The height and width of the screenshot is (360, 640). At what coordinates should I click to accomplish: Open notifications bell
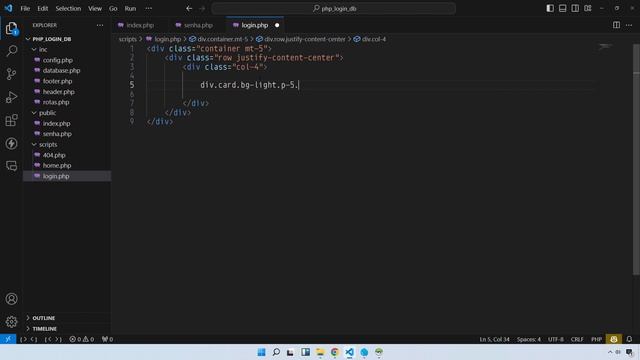[x=629, y=339]
